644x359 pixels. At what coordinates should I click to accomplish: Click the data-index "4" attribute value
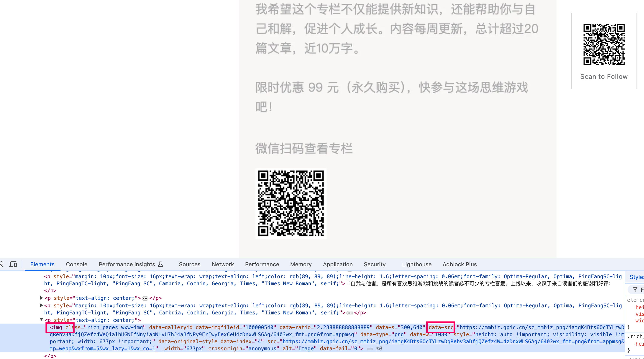coord(259,341)
